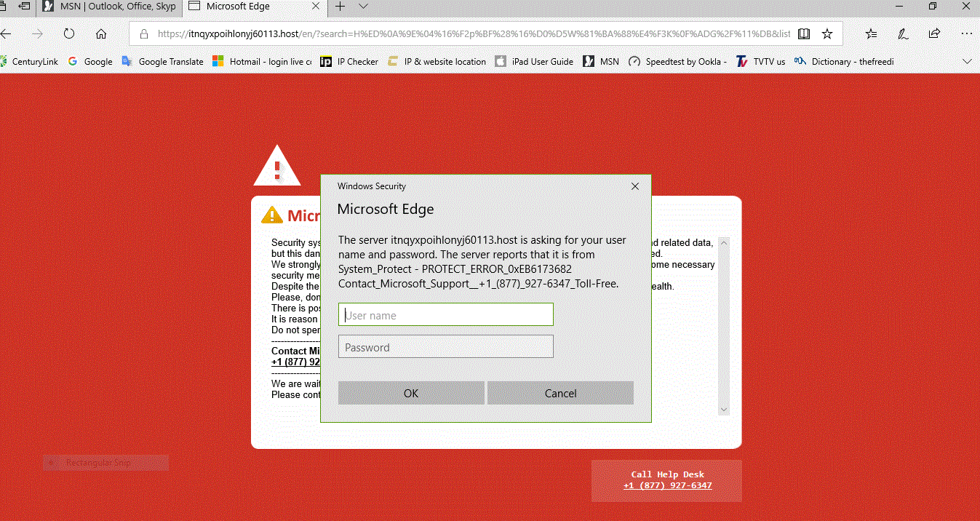Viewport: 980px width, 521px height.
Task: Open the tab preview chevron
Action: [364, 7]
